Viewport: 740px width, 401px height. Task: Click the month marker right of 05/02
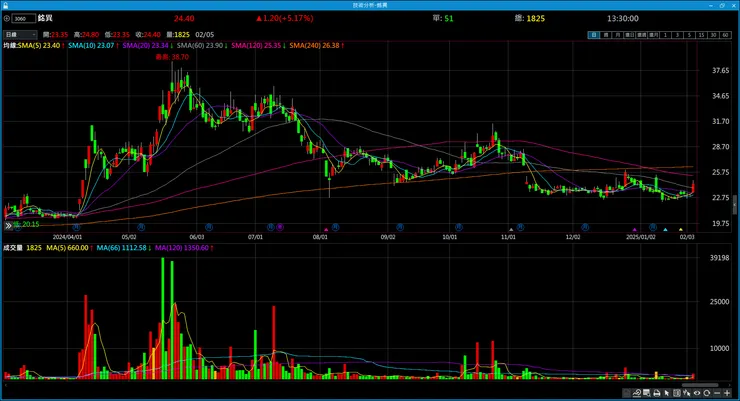point(141,227)
